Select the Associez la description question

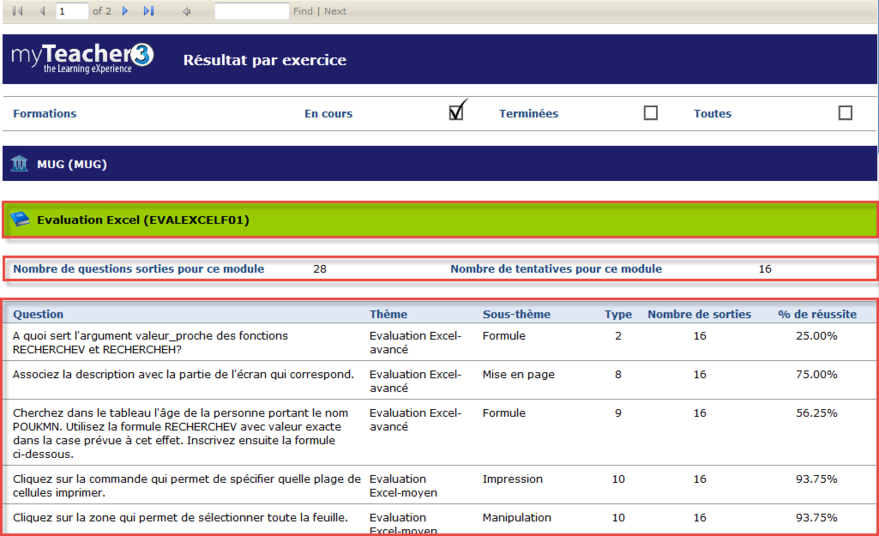coord(183,374)
